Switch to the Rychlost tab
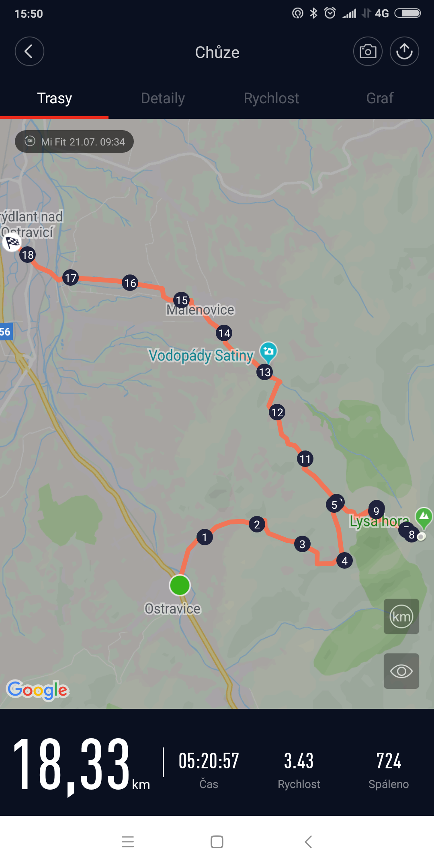Image resolution: width=434 pixels, height=868 pixels. click(x=271, y=98)
